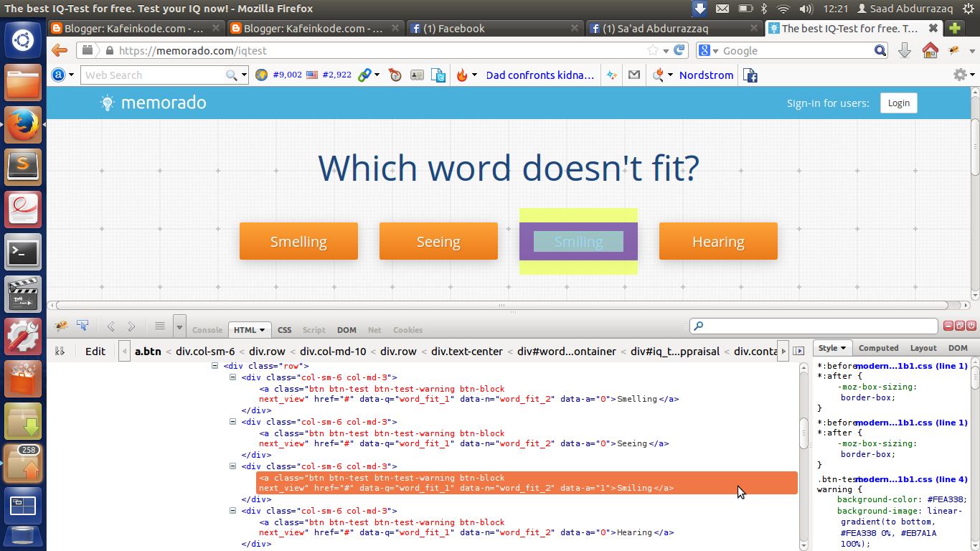The image size is (980, 551).
Task: Click the Seeing answer button
Action: [x=438, y=241]
